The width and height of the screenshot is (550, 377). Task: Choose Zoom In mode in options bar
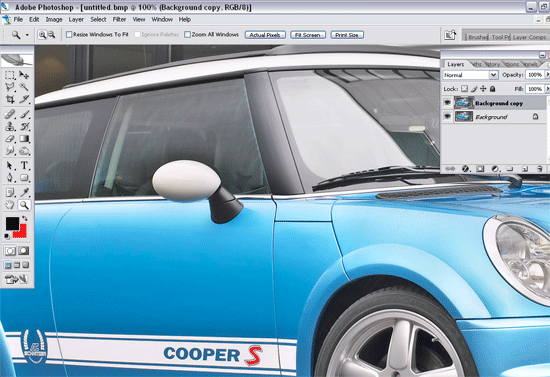(42, 35)
